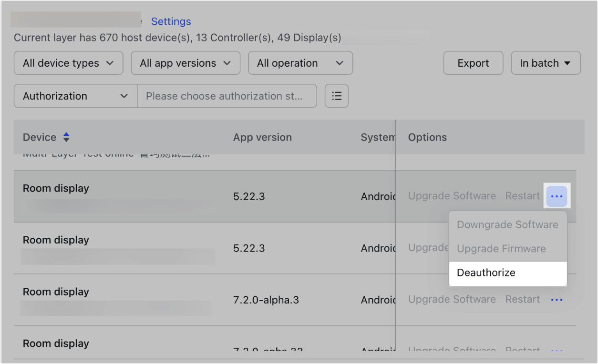598x364 pixels.
Task: Expand the Authorization filter type dropdown
Action: point(75,96)
